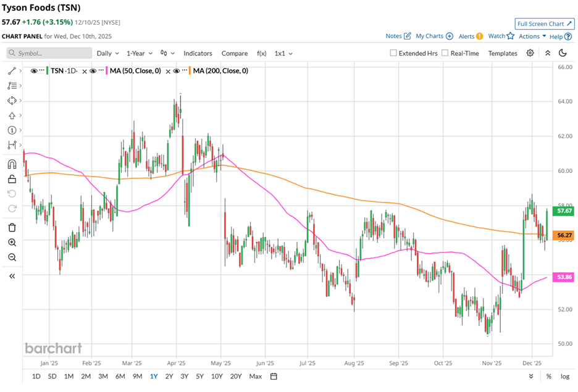Select the trend line drawing tool
The height and width of the screenshot is (392, 578).
(x=12, y=71)
